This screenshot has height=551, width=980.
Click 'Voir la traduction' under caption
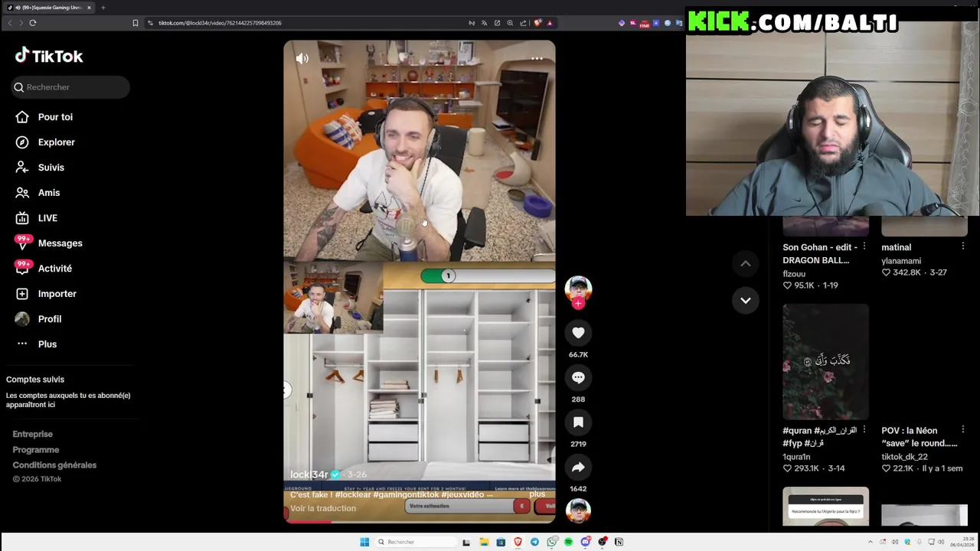(323, 508)
